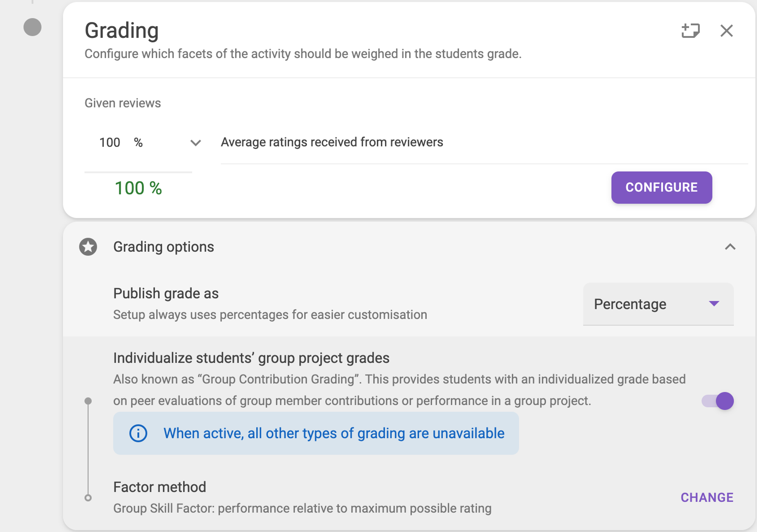Click 'Configure which facets of the activity' subtitle

[303, 54]
